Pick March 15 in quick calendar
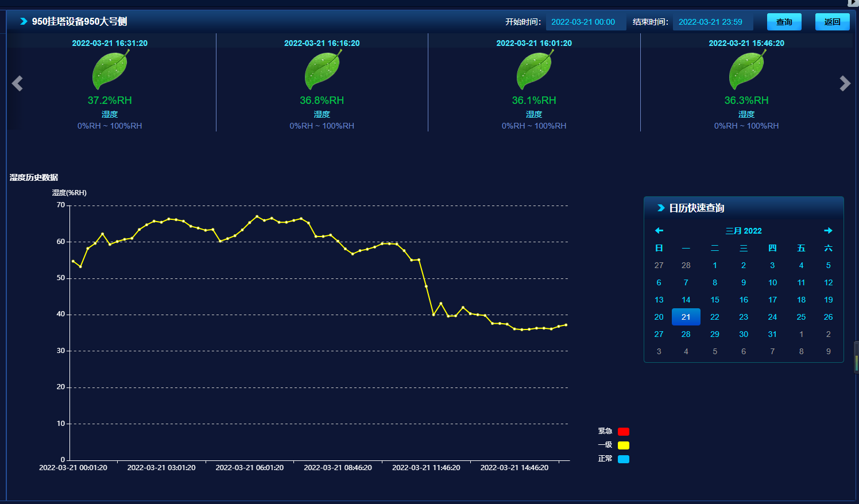 click(714, 300)
